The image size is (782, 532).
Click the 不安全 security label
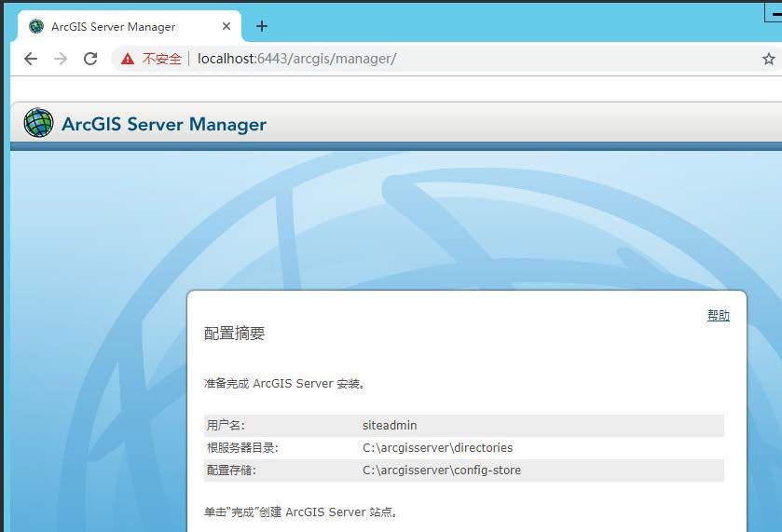pos(161,59)
